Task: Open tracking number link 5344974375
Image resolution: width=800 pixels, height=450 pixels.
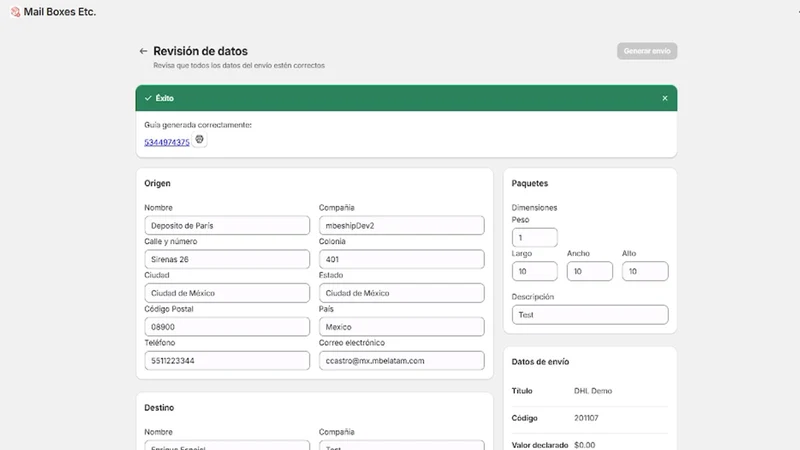Action: (x=167, y=142)
